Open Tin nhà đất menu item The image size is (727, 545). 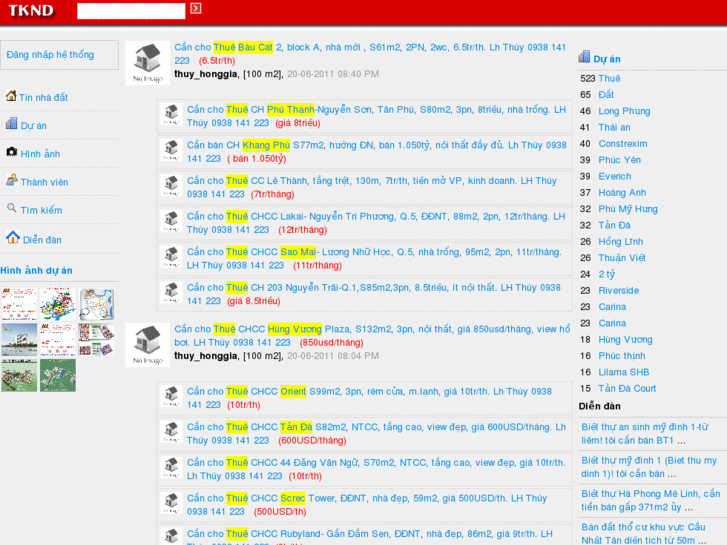[43, 97]
